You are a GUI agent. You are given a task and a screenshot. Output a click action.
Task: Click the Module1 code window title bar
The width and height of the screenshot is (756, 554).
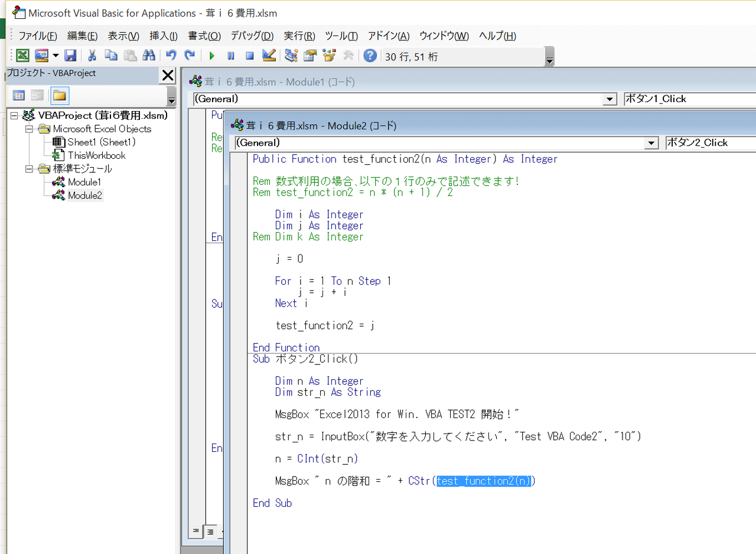tap(468, 82)
